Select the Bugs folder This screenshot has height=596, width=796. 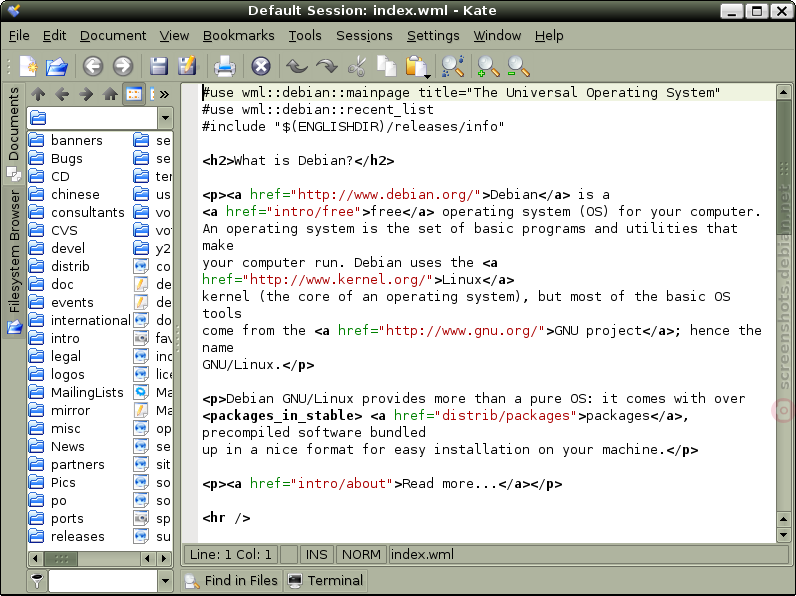56,158
